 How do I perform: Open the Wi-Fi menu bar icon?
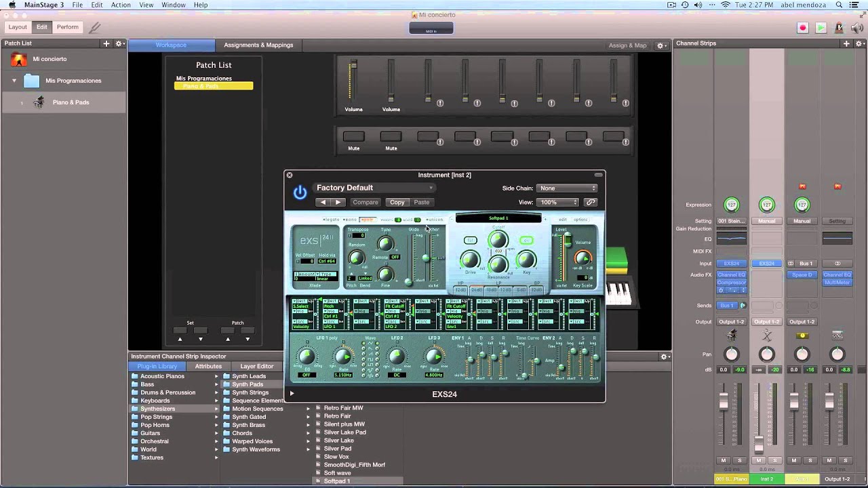click(x=725, y=5)
